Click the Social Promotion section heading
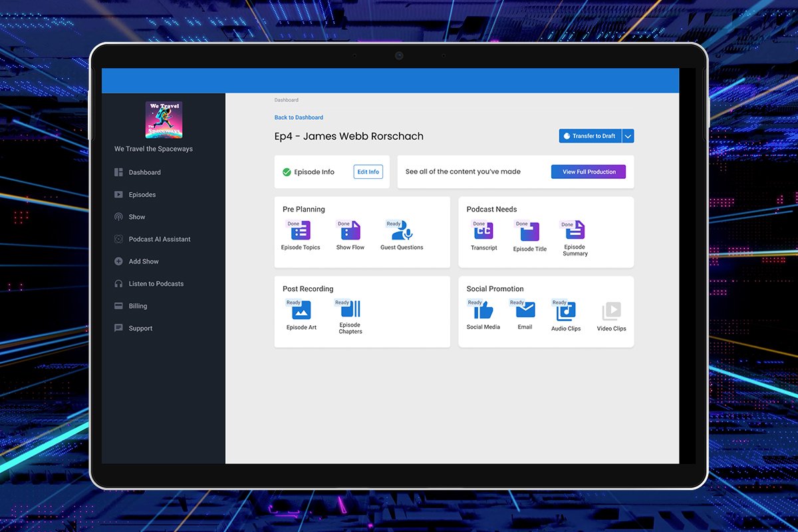This screenshot has width=798, height=532. coord(495,289)
